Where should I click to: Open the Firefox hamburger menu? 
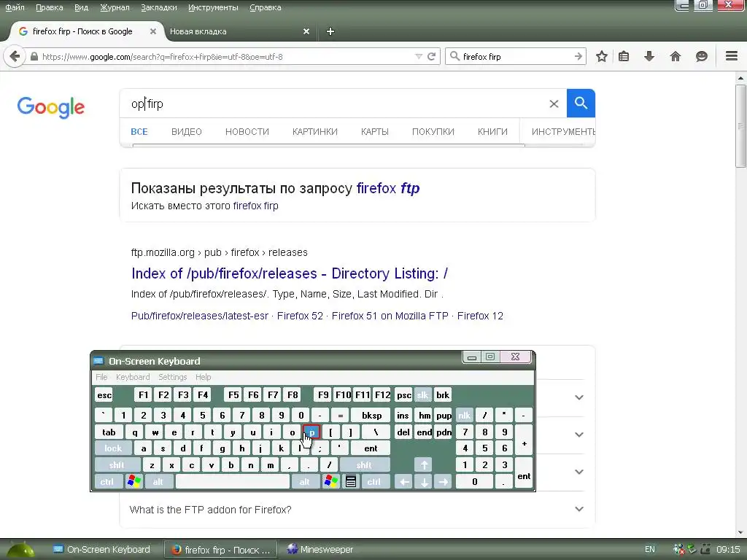click(732, 56)
